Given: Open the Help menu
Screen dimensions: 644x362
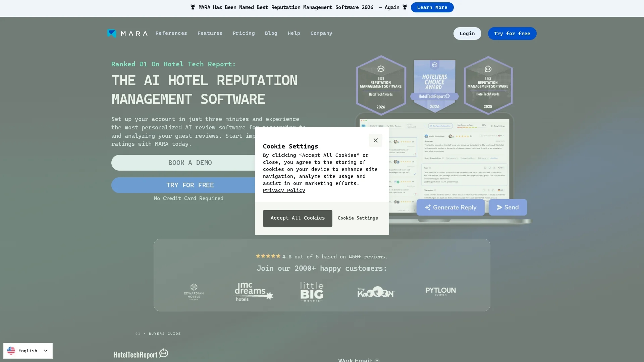Looking at the screenshot, I should [294, 33].
